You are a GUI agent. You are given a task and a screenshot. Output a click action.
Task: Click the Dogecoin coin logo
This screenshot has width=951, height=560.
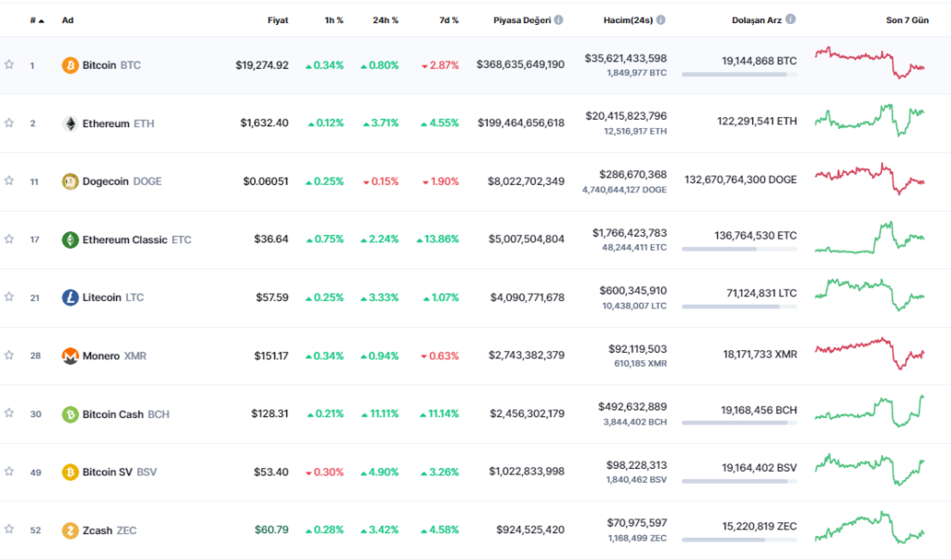(x=71, y=181)
